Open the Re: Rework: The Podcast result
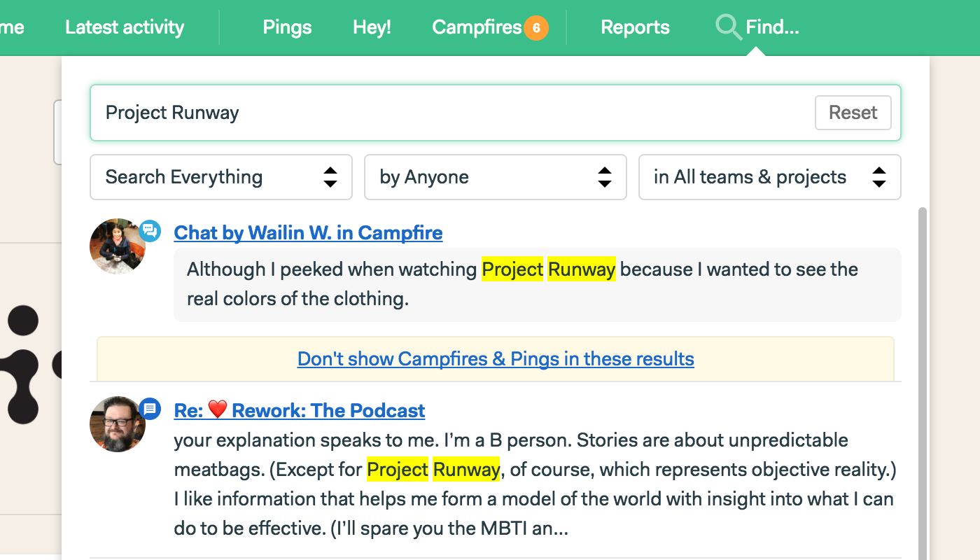The width and height of the screenshot is (980, 560). [300, 410]
